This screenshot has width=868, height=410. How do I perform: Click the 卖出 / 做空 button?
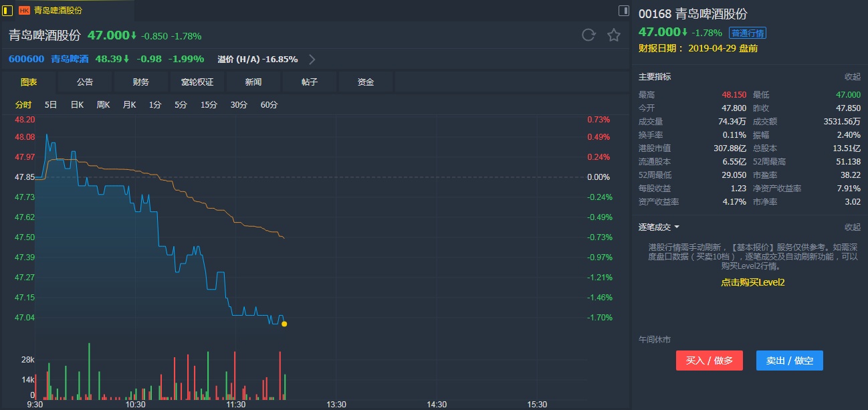(x=789, y=361)
